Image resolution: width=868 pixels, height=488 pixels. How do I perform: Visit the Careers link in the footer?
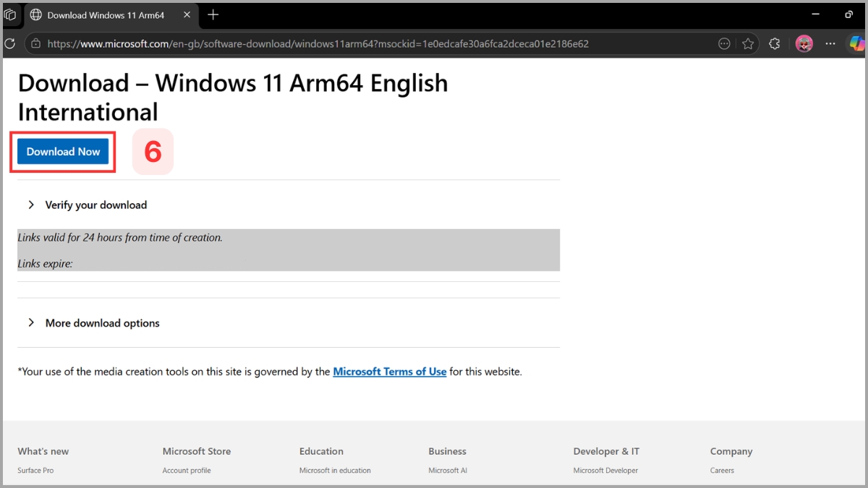722,470
